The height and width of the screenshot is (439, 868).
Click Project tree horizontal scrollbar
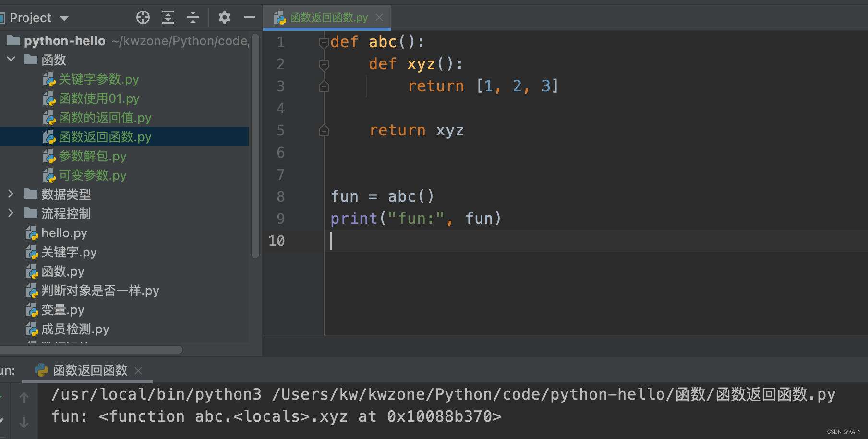[91, 350]
